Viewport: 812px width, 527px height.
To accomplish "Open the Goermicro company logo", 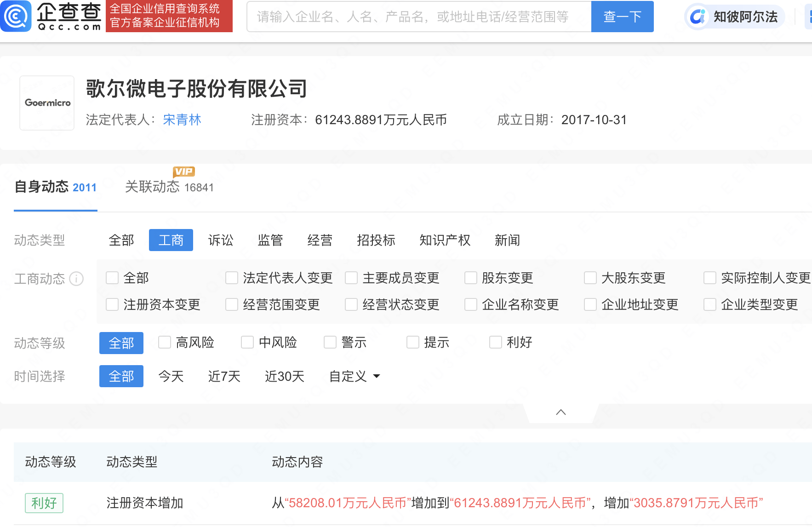I will click(x=47, y=103).
